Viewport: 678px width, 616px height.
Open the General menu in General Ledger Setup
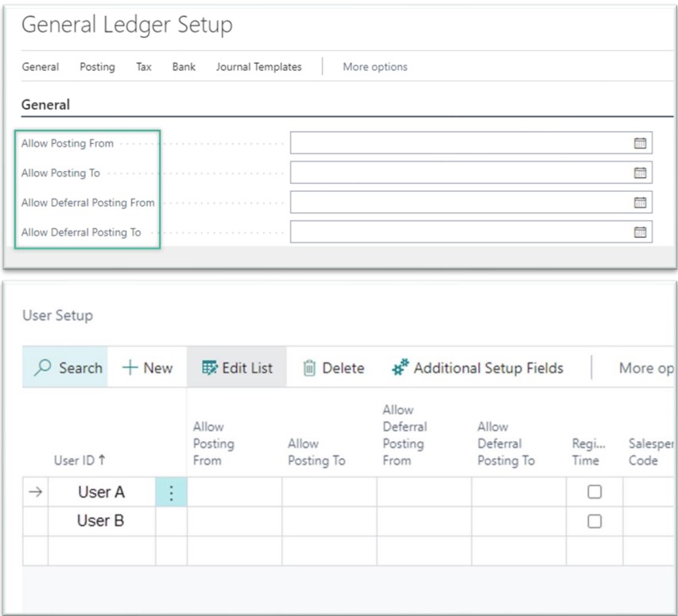tap(41, 67)
